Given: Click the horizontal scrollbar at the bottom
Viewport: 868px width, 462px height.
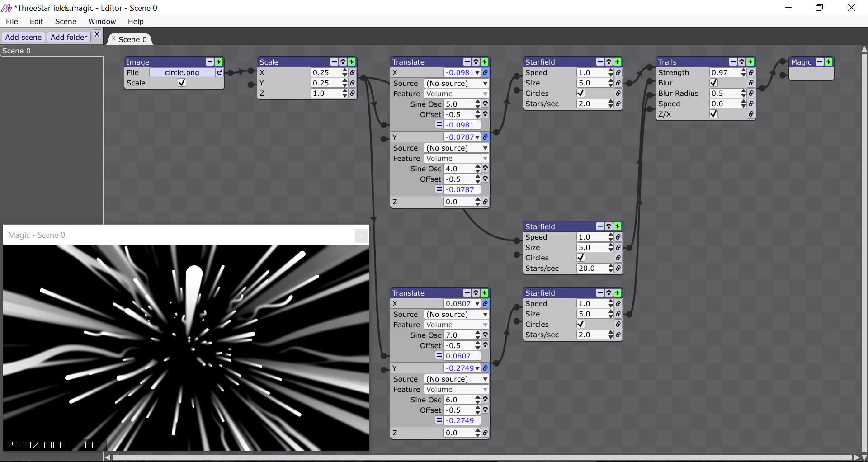Looking at the screenshot, I should coord(482,457).
